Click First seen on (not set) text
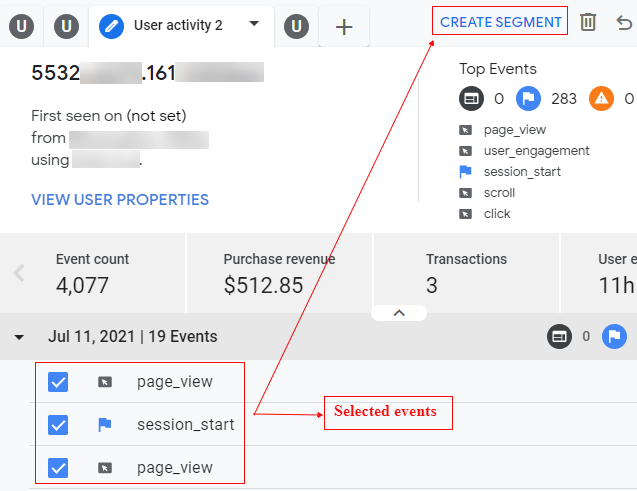The width and height of the screenshot is (637, 491). click(109, 116)
